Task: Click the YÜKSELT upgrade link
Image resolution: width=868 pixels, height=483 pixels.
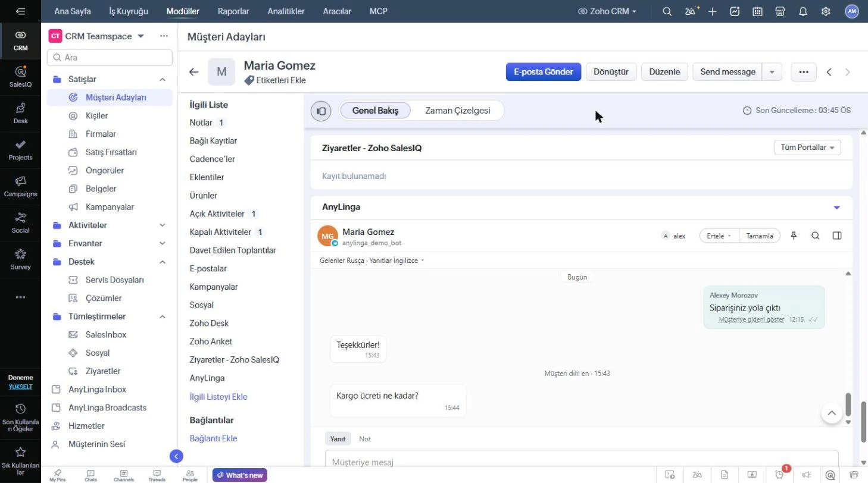Action: (x=20, y=387)
